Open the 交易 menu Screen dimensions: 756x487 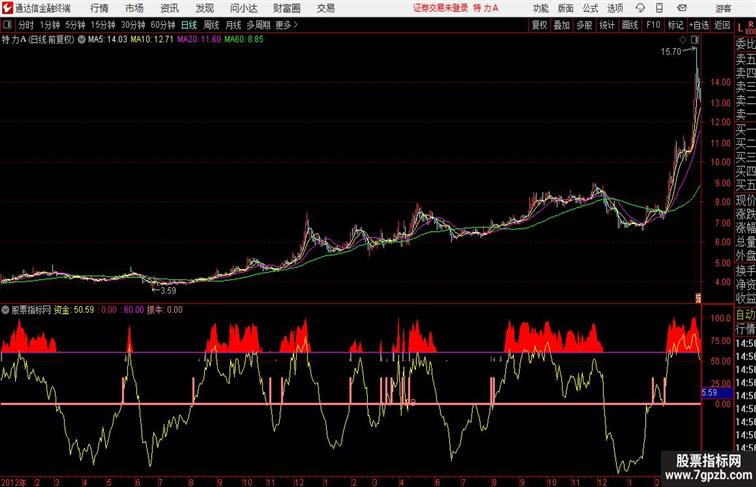click(x=325, y=8)
